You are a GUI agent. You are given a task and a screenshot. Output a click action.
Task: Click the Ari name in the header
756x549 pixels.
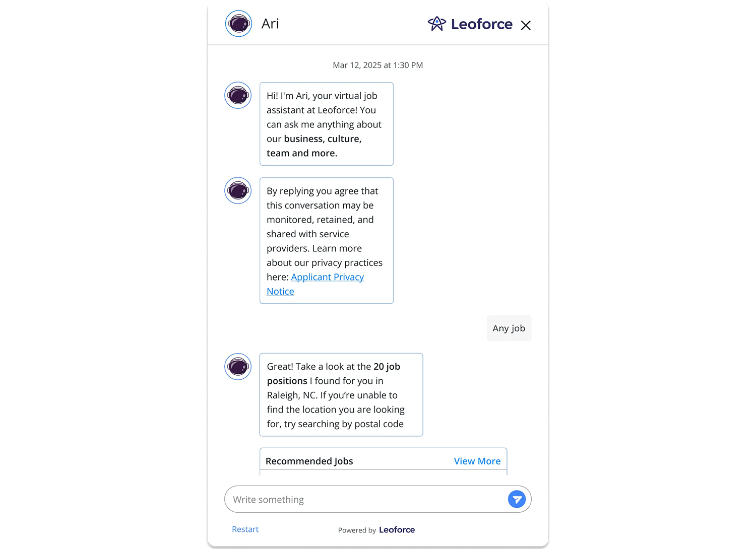[x=270, y=23]
